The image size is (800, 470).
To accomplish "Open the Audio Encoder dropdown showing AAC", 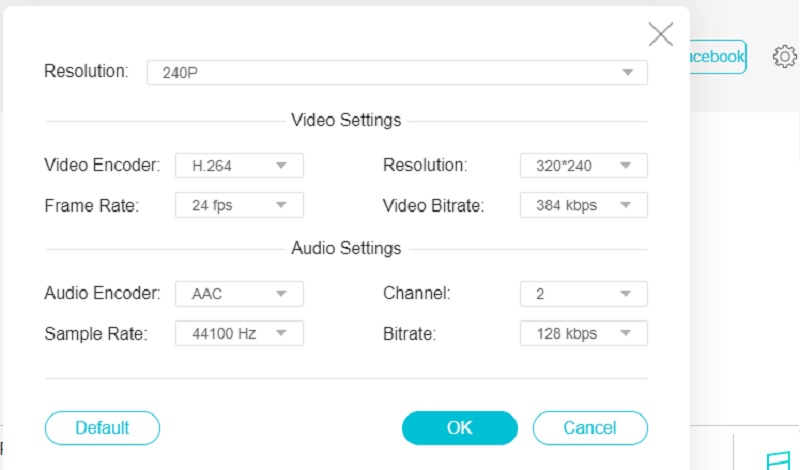I will [239, 293].
